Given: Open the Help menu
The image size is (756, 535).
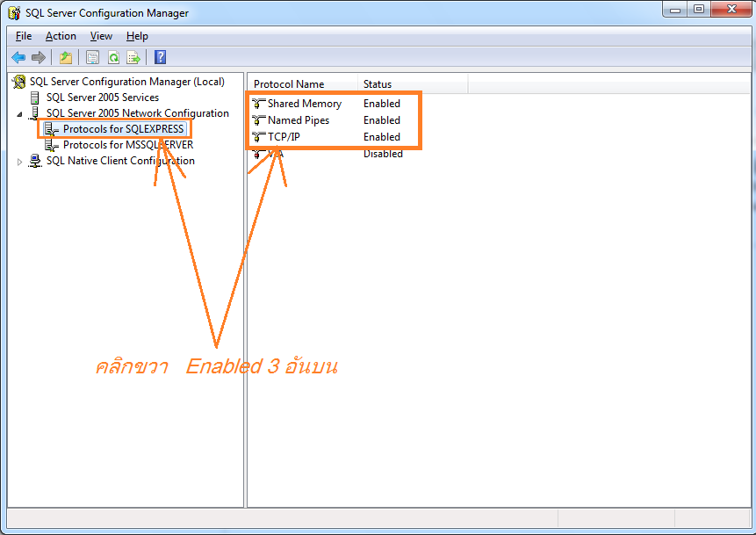Looking at the screenshot, I should tap(137, 36).
